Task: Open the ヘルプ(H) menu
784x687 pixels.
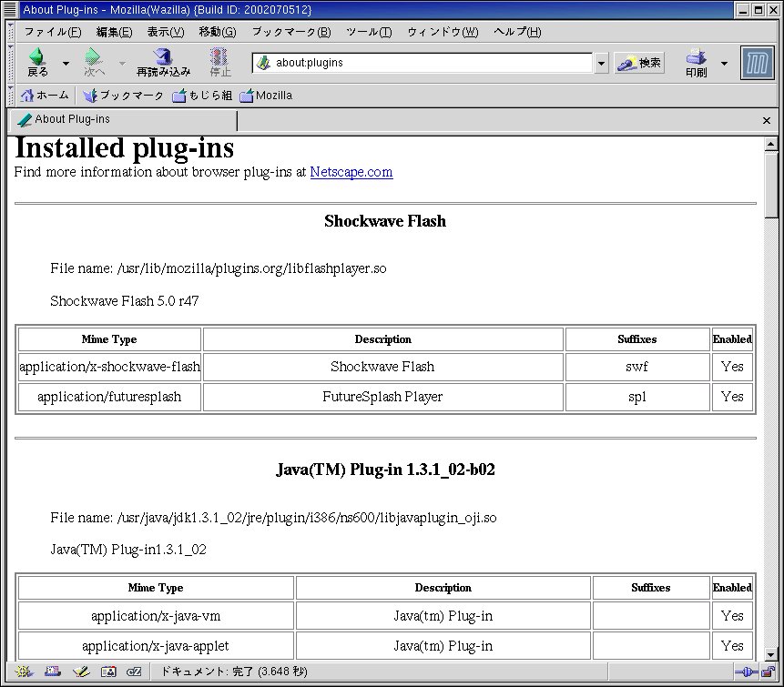Action: coord(517,32)
